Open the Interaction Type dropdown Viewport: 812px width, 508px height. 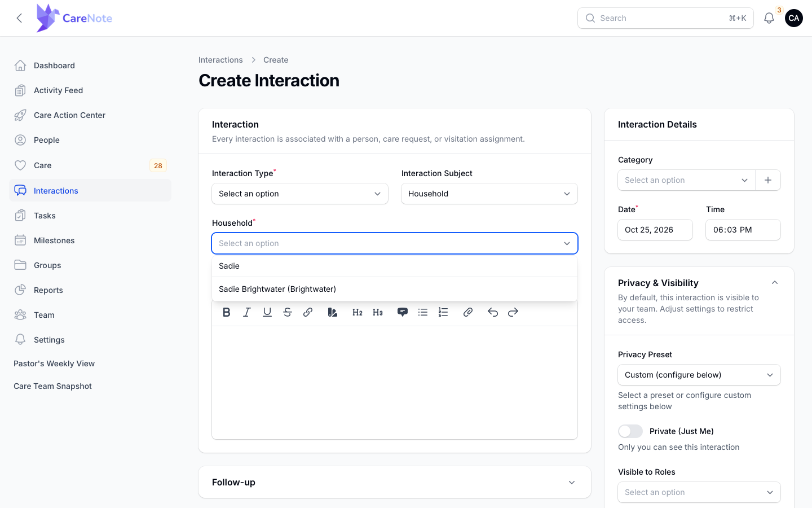[x=300, y=194]
